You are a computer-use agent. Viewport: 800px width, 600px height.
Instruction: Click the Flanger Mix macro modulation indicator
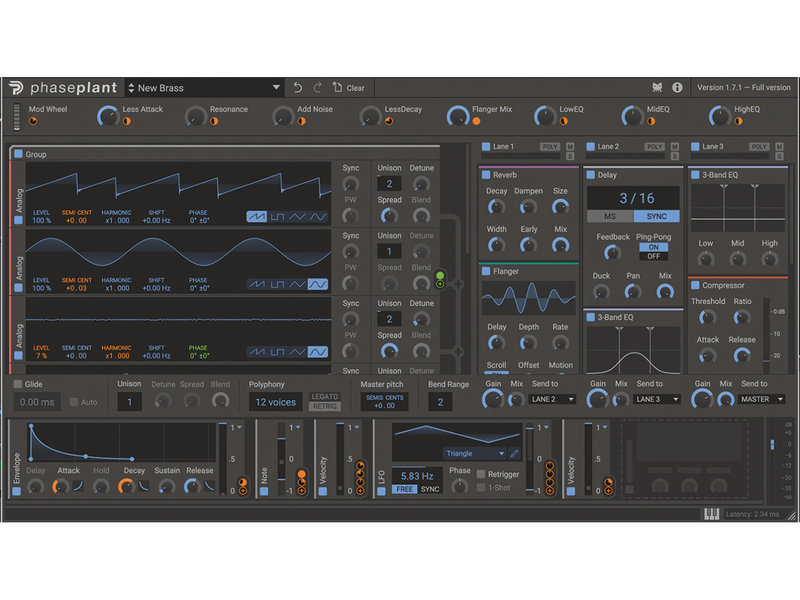point(476,121)
